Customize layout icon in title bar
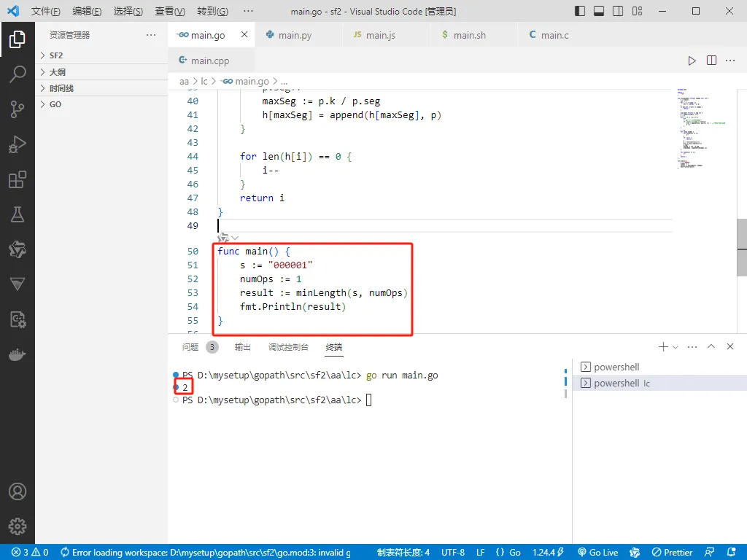This screenshot has width=747, height=560. pos(637,11)
